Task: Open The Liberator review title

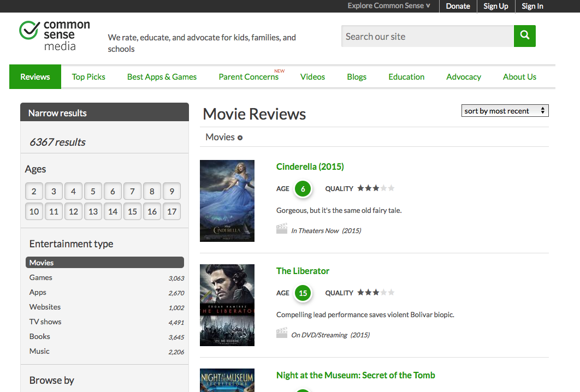Action: pos(303,271)
